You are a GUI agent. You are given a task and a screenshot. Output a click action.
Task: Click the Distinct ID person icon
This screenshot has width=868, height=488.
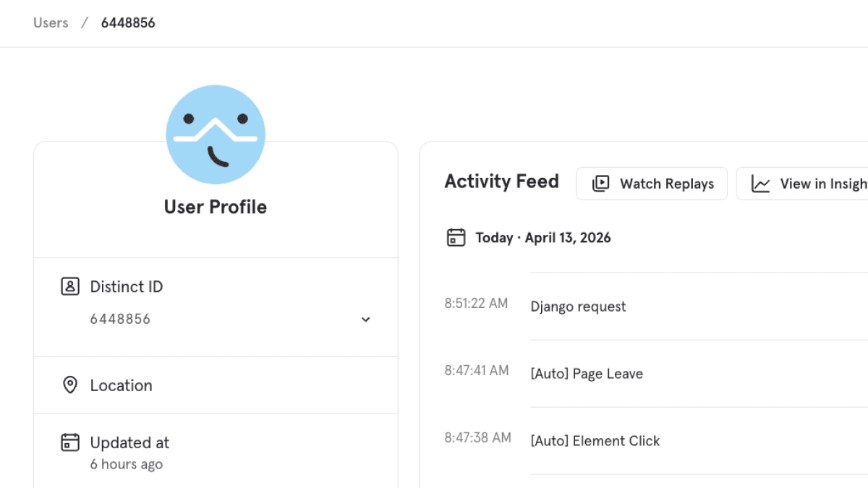click(x=70, y=287)
